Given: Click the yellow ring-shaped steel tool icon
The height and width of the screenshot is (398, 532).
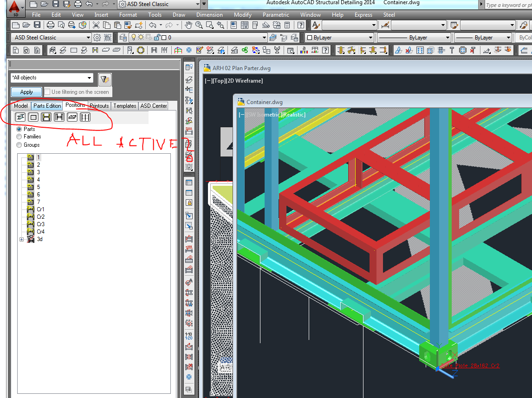Looking at the screenshot, I should pyautogui.click(x=141, y=50).
